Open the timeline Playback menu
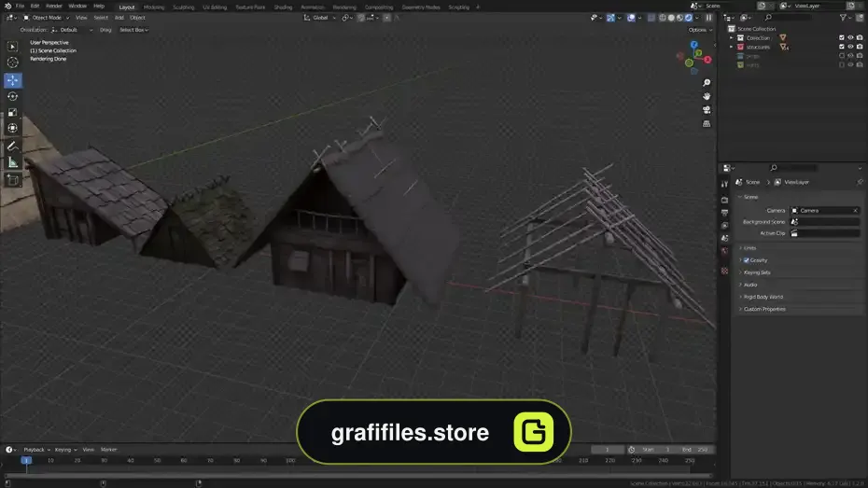Screen dimensions: 868x488 36,450
